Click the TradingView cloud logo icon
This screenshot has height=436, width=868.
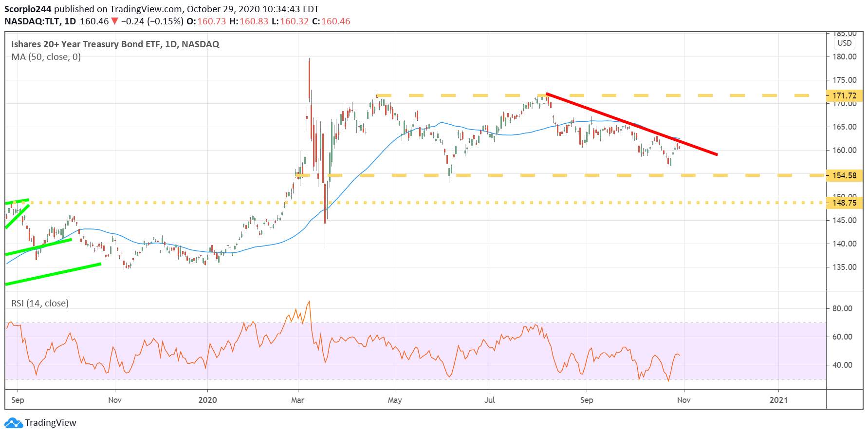(x=14, y=423)
